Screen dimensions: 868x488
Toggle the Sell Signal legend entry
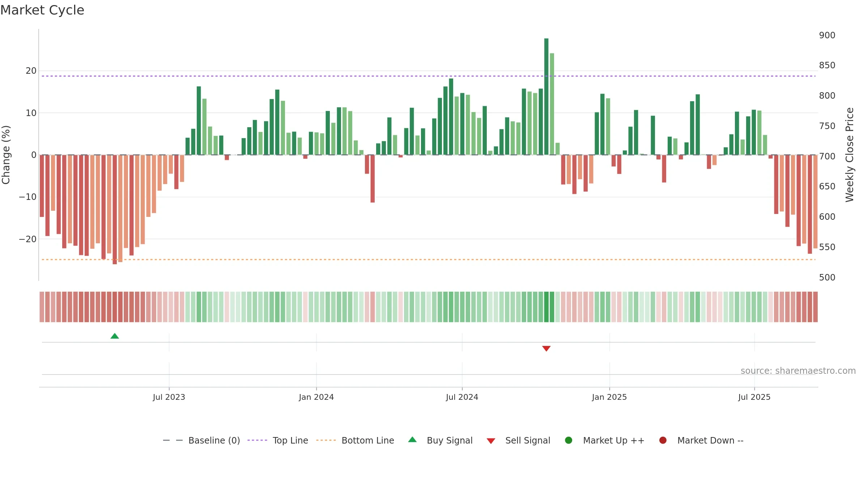[x=518, y=440]
